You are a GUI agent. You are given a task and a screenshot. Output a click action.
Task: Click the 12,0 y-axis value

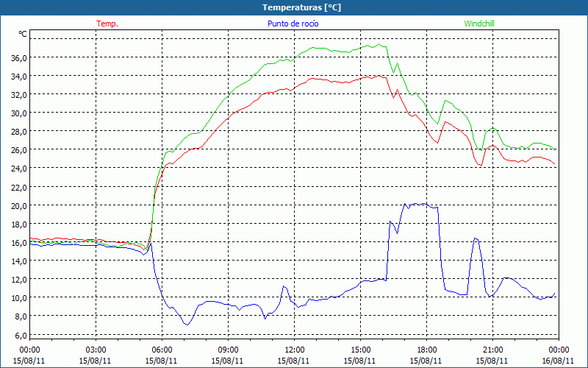[x=19, y=280]
